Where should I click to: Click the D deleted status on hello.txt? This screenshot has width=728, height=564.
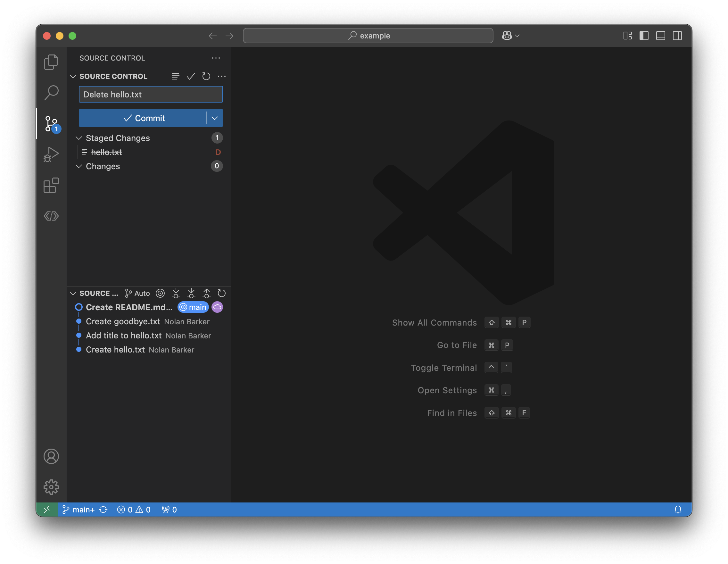[x=218, y=152]
